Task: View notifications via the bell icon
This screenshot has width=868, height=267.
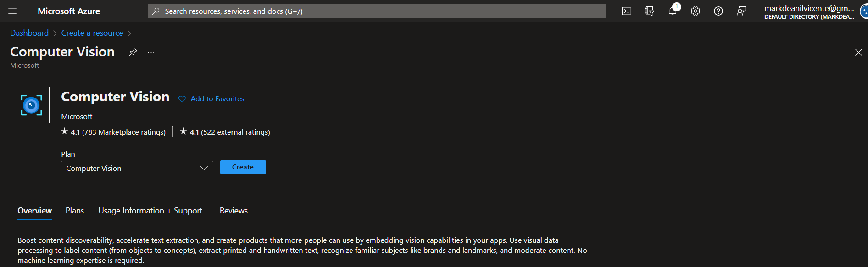Action: (673, 11)
